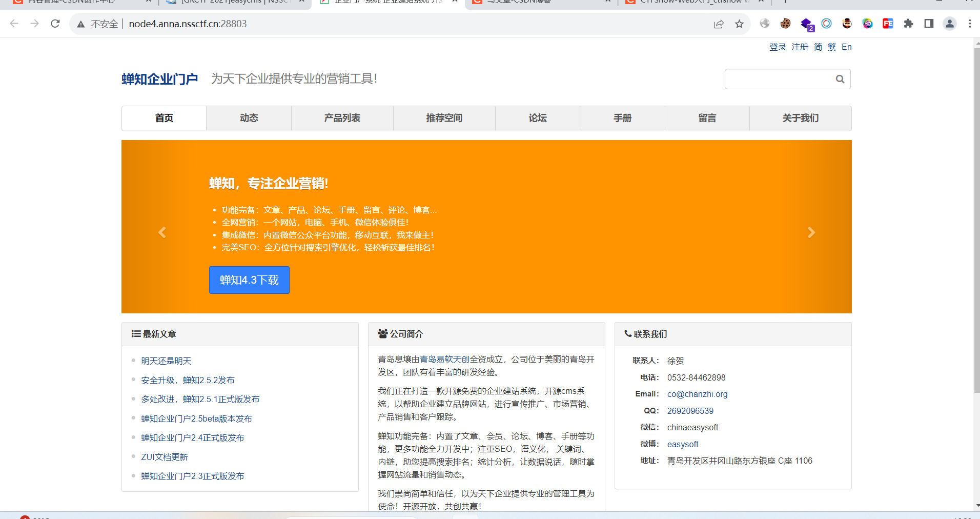Open article 蝉知企业门户2.5beta版本发布
Screen dimensions: 980x519
pos(196,418)
